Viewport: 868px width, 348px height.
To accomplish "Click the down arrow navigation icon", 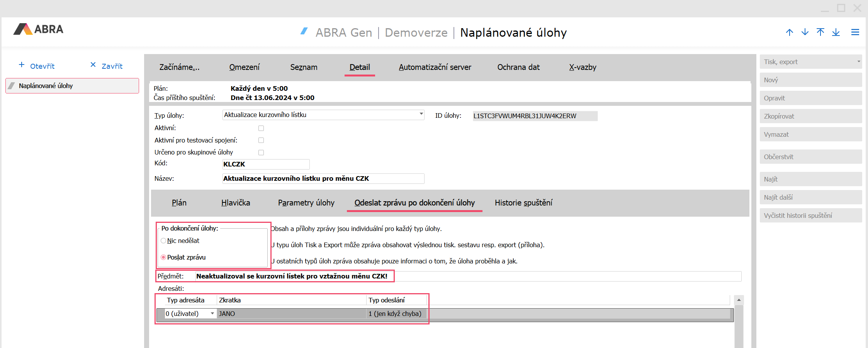I will click(x=805, y=32).
